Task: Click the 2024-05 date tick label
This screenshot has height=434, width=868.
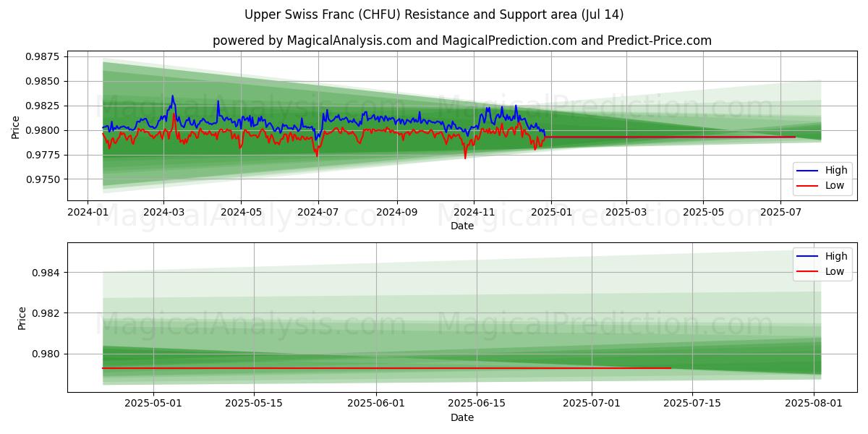Action: [241, 213]
